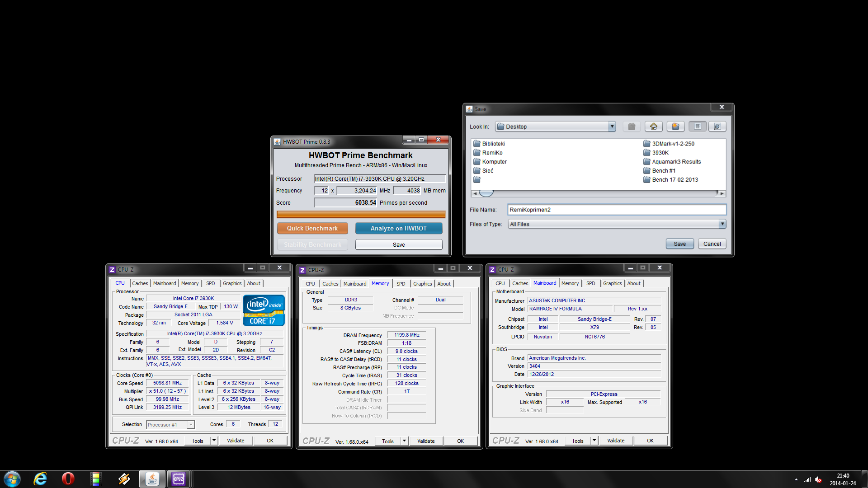868x488 pixels.
Task: Click Save button in Save dialog
Action: 680,244
